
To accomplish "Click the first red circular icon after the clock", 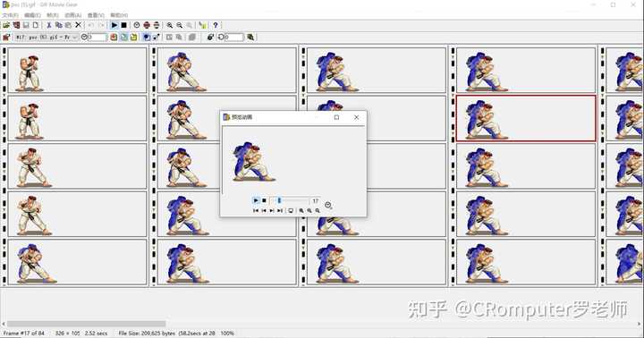I will pos(147,25).
